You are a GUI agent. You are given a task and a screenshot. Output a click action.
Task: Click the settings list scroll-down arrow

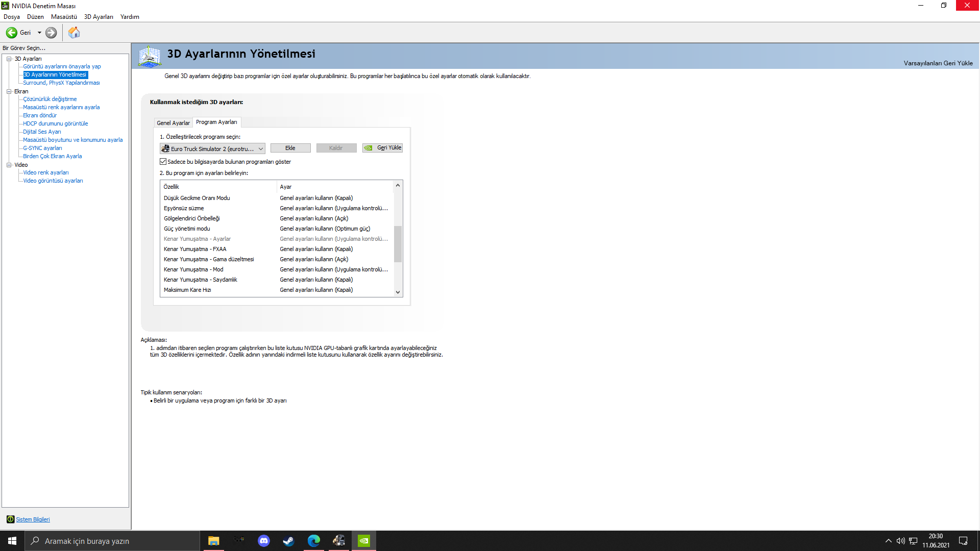click(x=398, y=292)
